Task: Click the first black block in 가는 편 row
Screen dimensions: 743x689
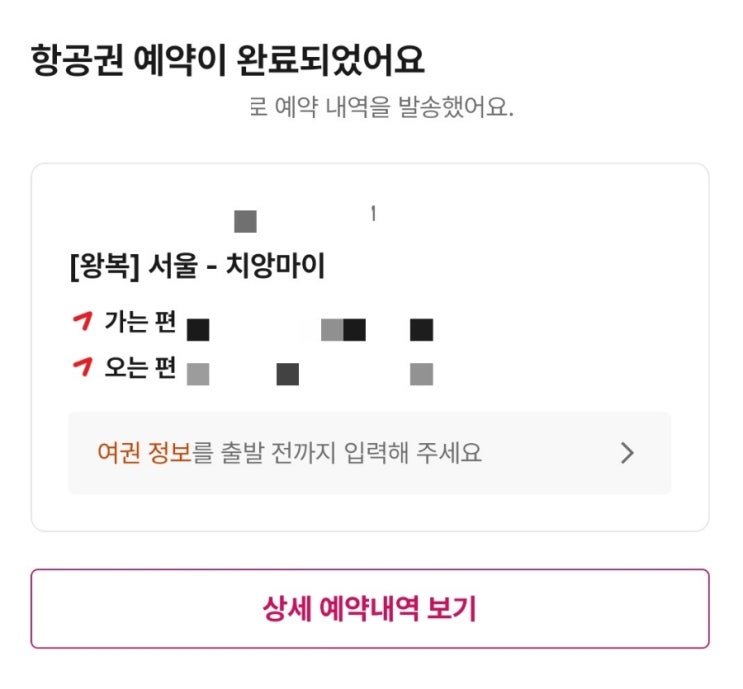Action: pos(198,328)
